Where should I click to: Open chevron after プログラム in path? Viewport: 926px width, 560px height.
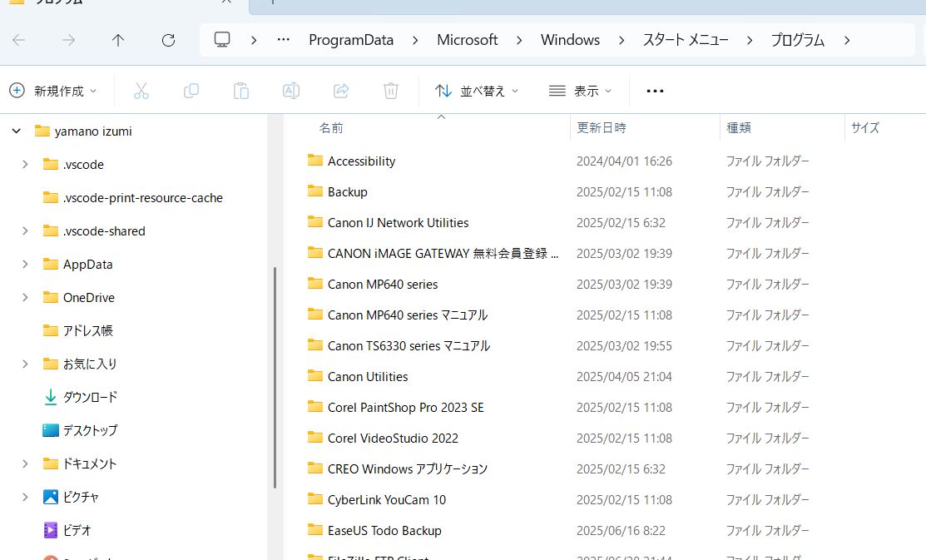tap(847, 40)
